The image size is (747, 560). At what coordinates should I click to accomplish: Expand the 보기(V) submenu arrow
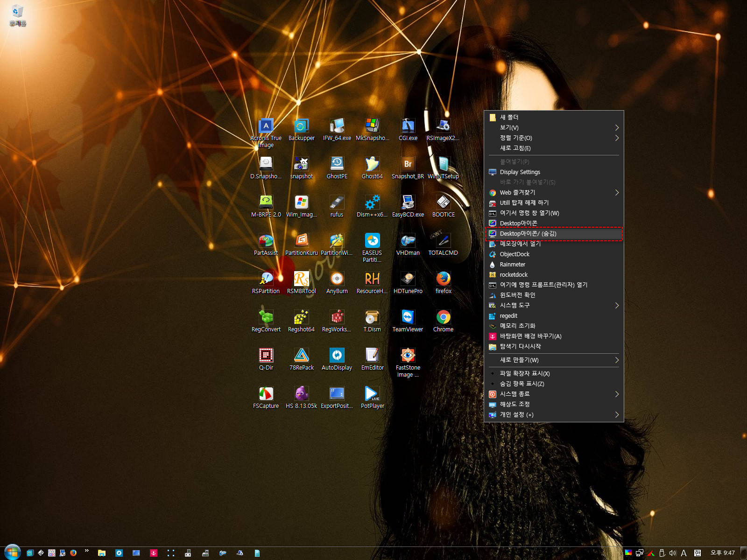tap(617, 127)
